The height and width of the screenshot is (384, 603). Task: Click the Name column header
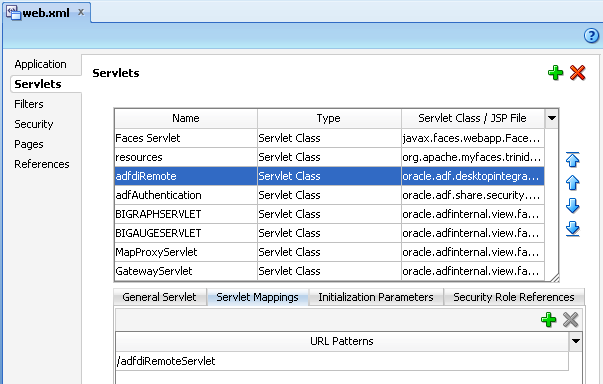(x=186, y=118)
